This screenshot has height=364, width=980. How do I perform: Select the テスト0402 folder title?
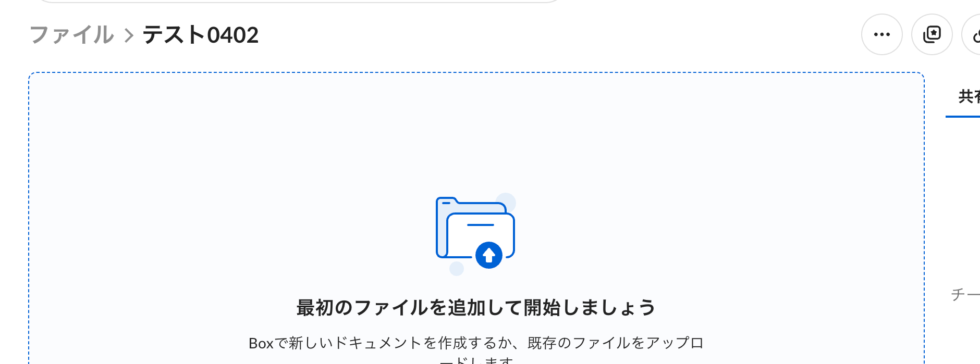point(200,35)
